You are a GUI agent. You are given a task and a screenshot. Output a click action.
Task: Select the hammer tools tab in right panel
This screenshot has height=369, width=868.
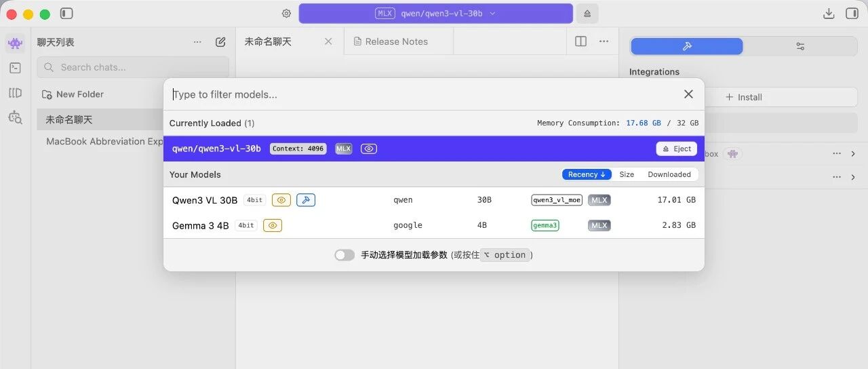[x=687, y=46]
